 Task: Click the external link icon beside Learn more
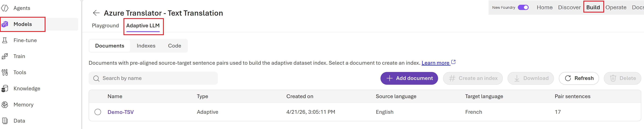(x=454, y=62)
